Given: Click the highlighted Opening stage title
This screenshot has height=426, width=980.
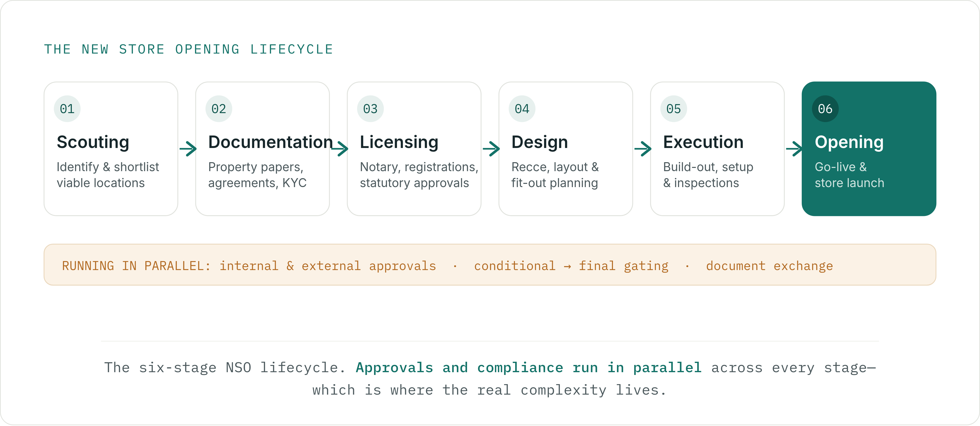Looking at the screenshot, I should (x=849, y=142).
